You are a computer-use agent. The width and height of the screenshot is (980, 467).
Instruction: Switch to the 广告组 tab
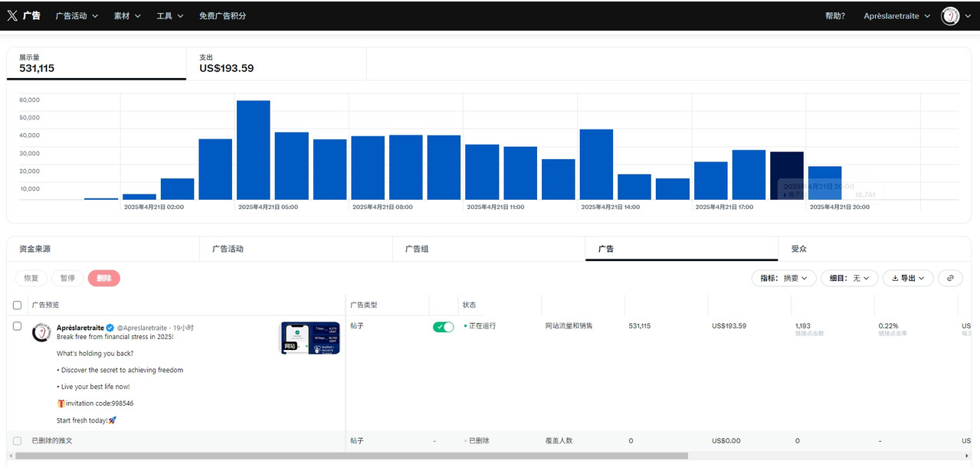click(489, 249)
